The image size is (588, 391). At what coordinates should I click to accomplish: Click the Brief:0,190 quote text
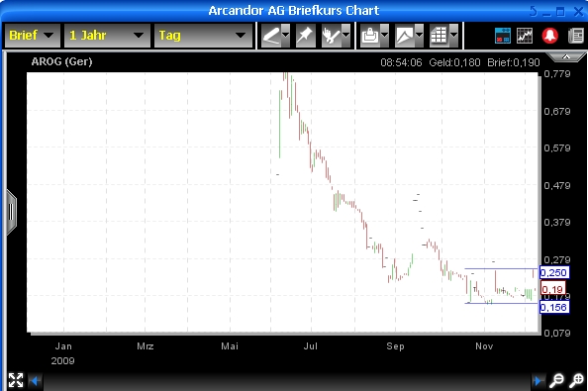(514, 62)
